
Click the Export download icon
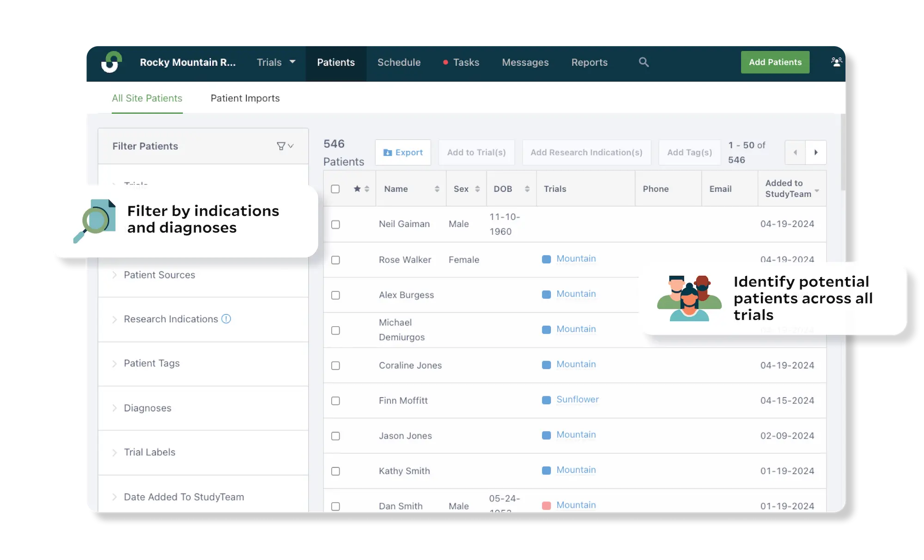coord(388,152)
